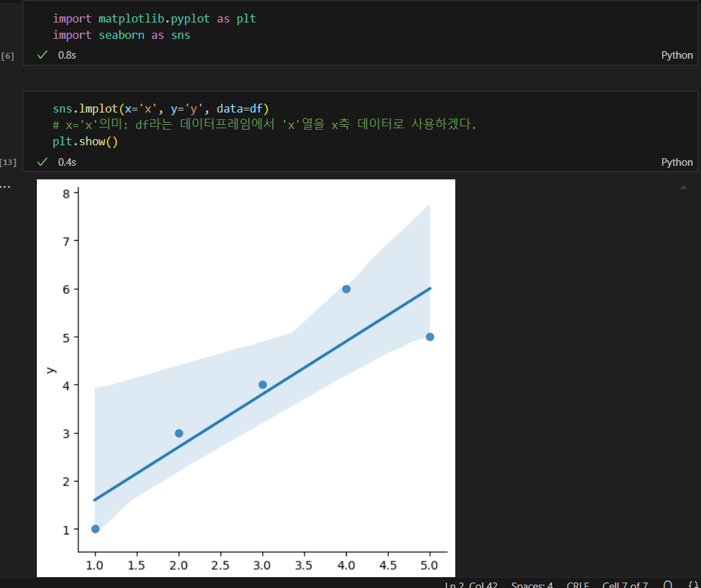Screen dimensions: 701x588
Task: Click the regression plot output image
Action: 246,378
